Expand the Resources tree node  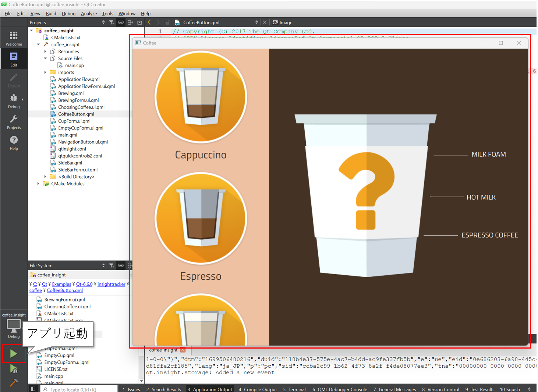click(x=45, y=52)
